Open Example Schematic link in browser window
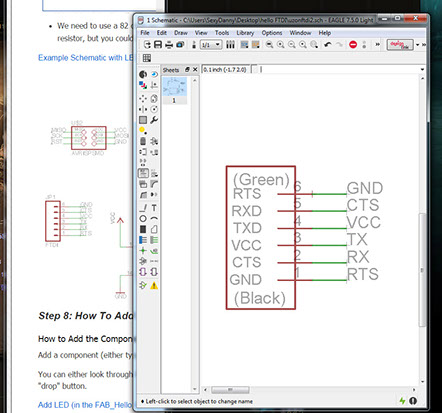Viewport: 442px width, 413px height. click(x=86, y=58)
